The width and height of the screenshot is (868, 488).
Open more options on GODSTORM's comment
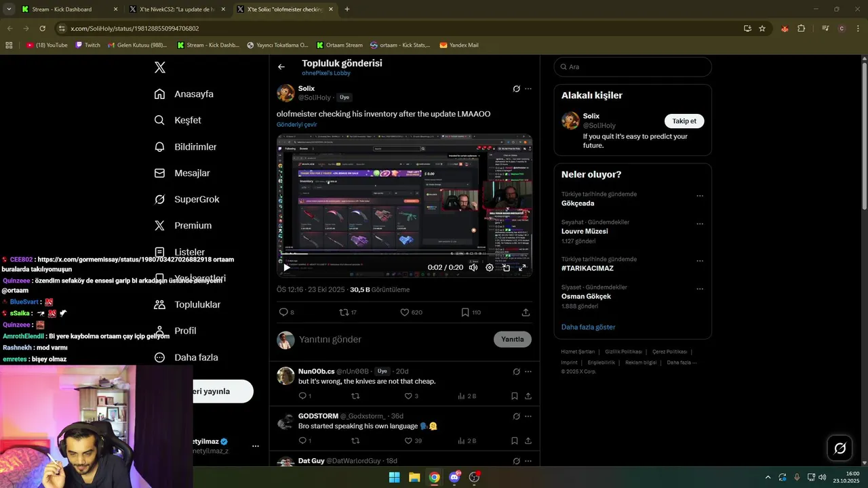[x=528, y=416]
